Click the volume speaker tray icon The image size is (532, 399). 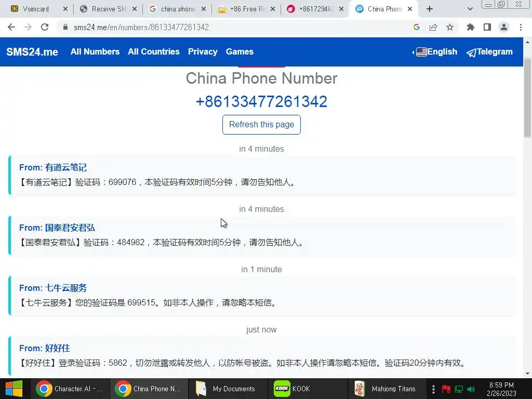(x=471, y=389)
